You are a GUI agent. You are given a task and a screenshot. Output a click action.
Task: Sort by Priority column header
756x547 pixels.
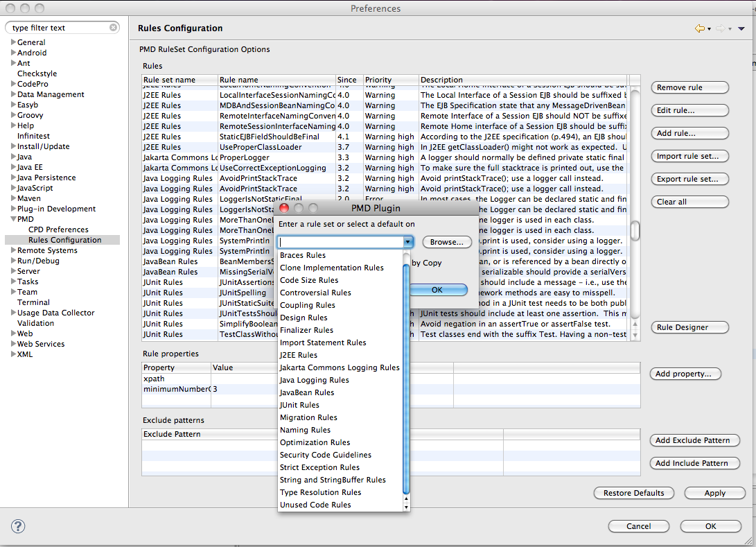(391, 80)
